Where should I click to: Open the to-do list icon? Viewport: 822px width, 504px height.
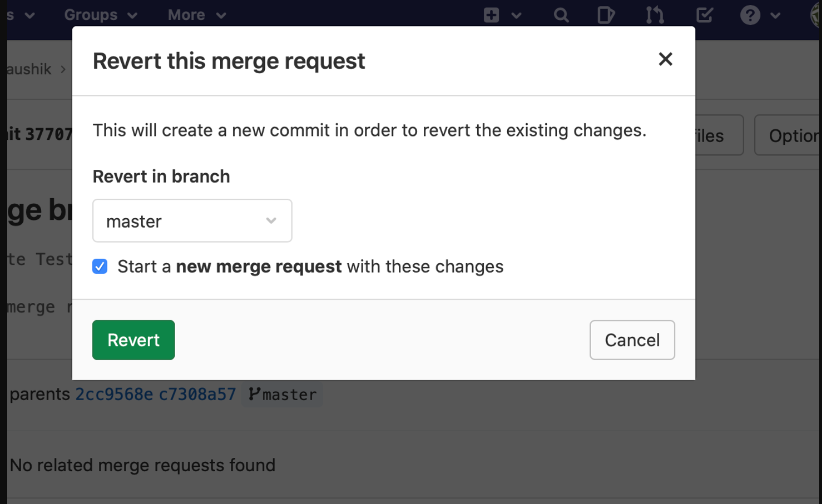(704, 15)
